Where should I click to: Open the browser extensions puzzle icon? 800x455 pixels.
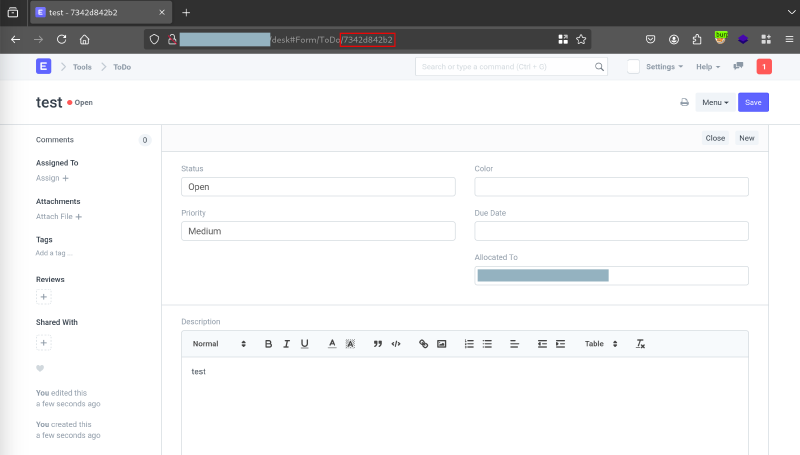coord(697,39)
